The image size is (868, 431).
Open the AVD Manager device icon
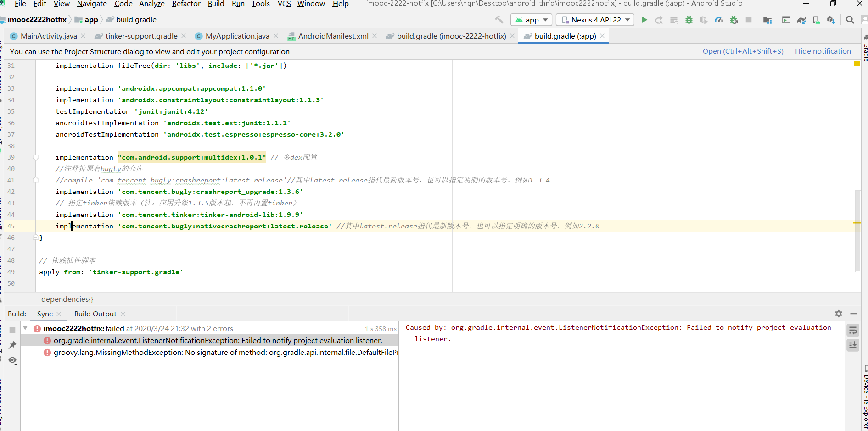click(x=816, y=20)
